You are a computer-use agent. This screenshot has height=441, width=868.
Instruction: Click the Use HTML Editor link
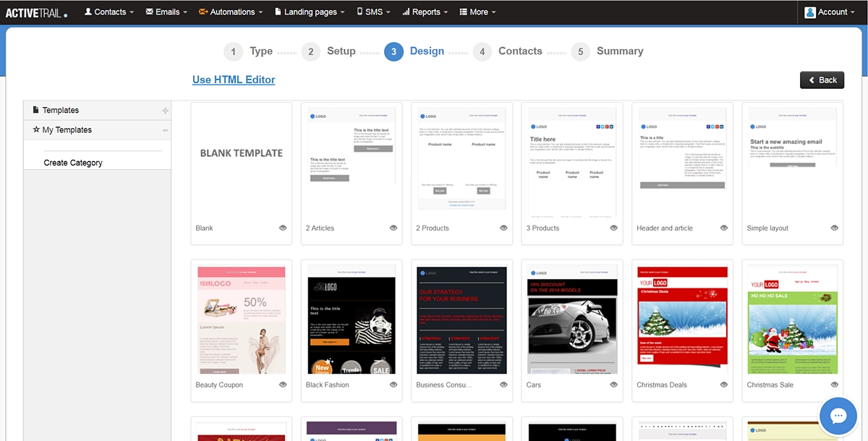(234, 80)
